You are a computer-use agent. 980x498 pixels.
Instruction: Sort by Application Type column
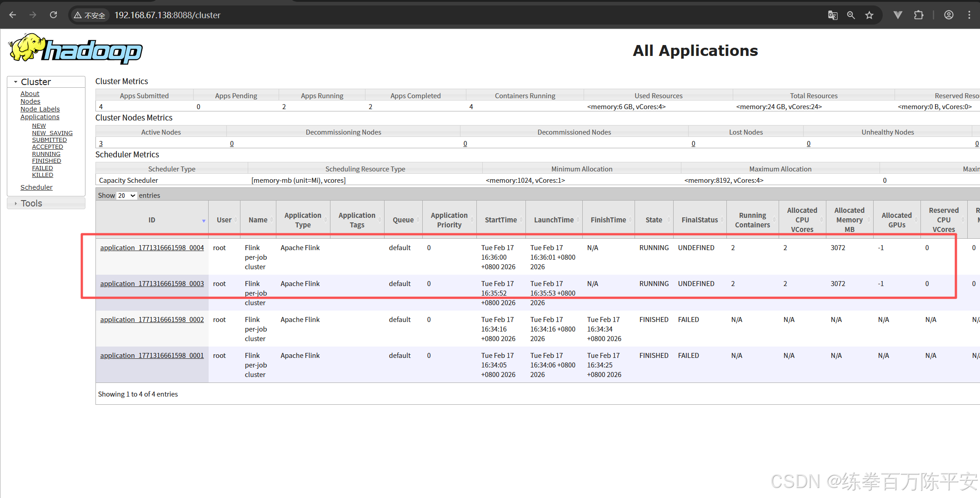coord(303,220)
